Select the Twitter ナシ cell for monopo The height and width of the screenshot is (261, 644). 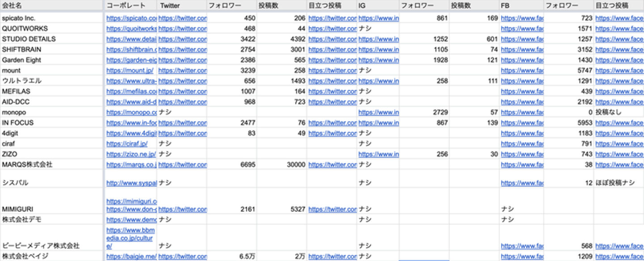(x=182, y=112)
